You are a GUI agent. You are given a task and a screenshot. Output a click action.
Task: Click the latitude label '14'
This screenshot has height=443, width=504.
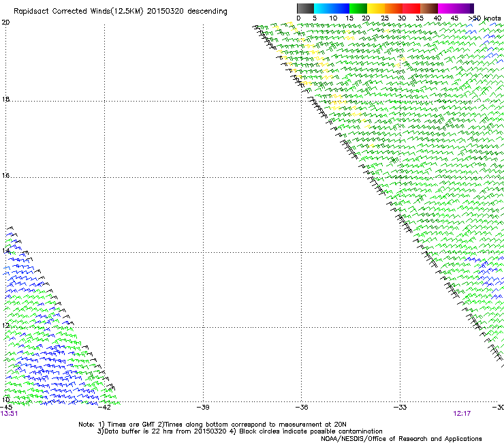[x=5, y=250]
